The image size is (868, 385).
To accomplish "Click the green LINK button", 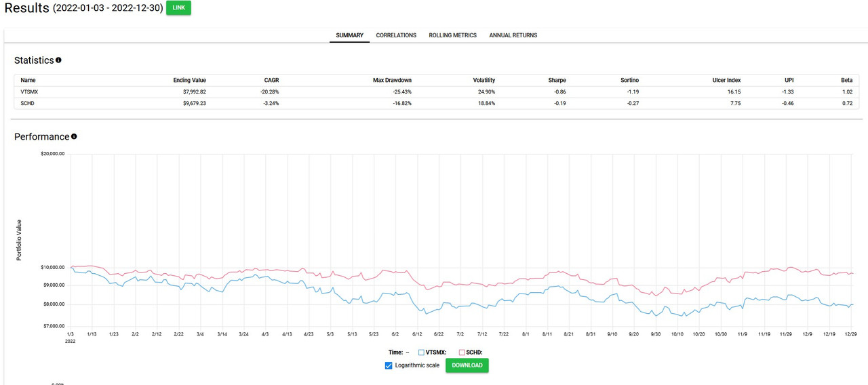I will 178,8.
